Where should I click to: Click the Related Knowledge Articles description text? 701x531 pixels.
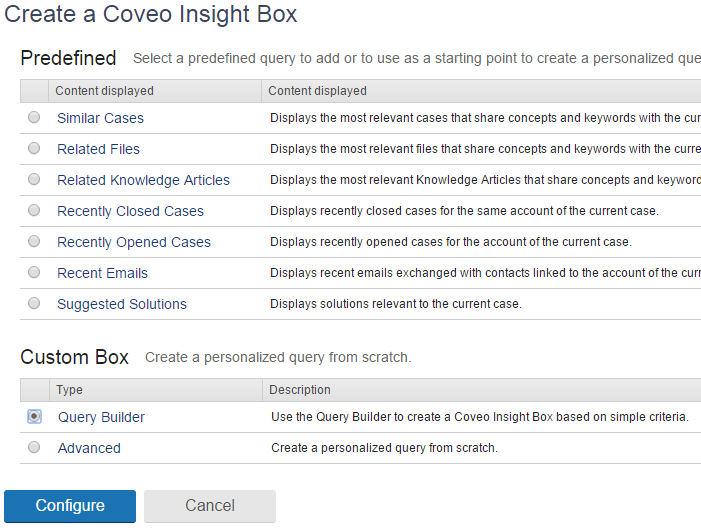tap(486, 180)
